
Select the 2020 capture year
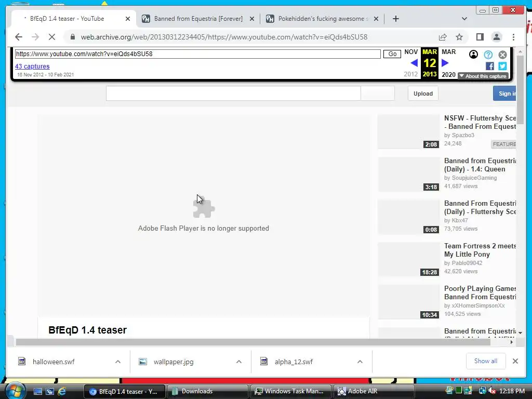pos(448,75)
